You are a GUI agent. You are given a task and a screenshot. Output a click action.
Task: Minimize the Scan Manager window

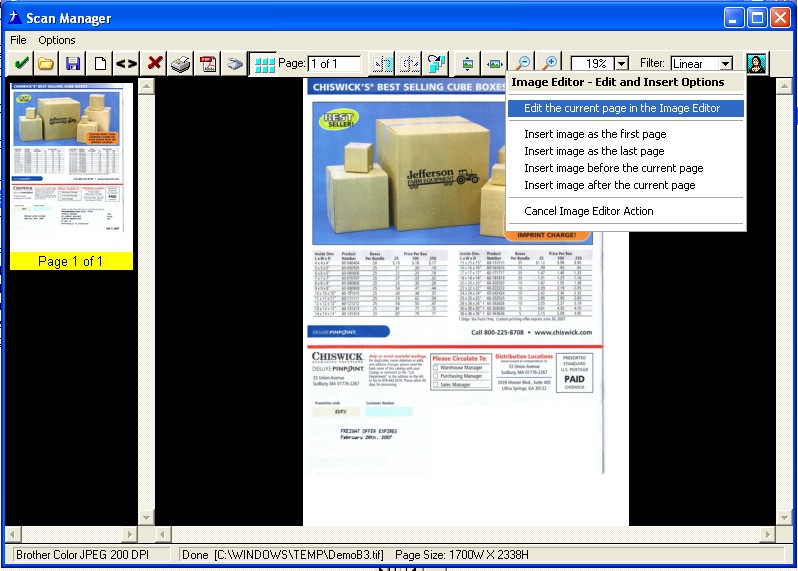pos(733,18)
